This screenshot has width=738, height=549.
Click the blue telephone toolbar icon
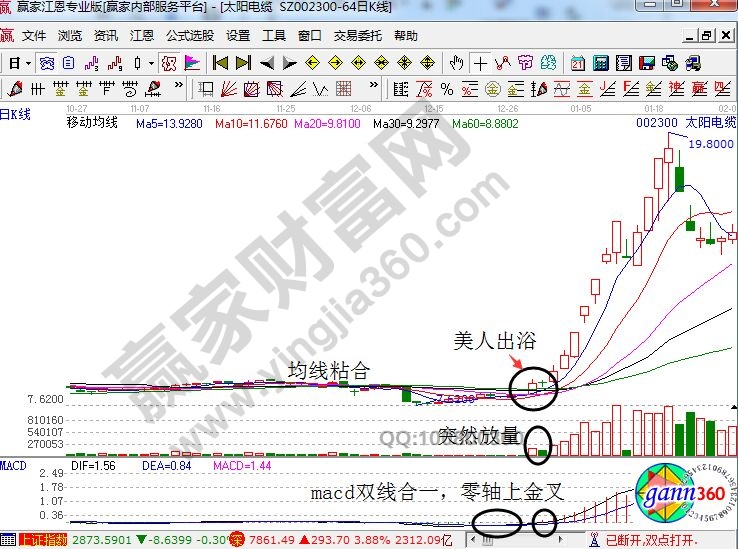click(x=47, y=63)
